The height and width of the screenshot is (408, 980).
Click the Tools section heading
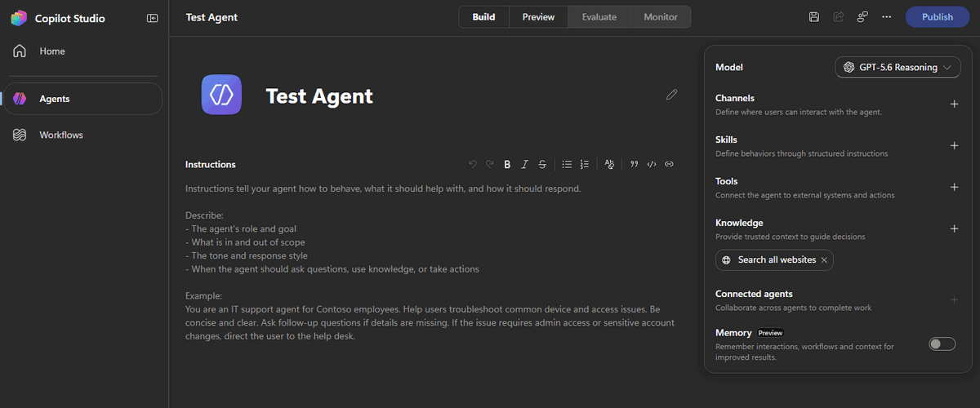tap(727, 181)
